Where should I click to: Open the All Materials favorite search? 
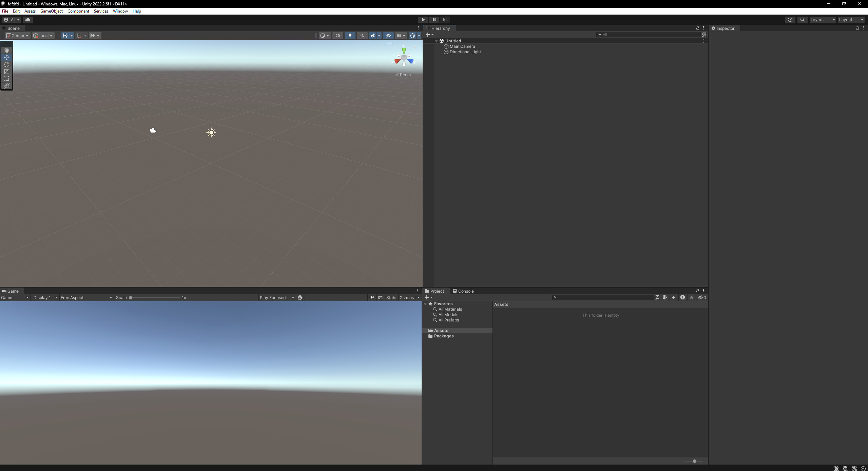[x=450, y=309]
